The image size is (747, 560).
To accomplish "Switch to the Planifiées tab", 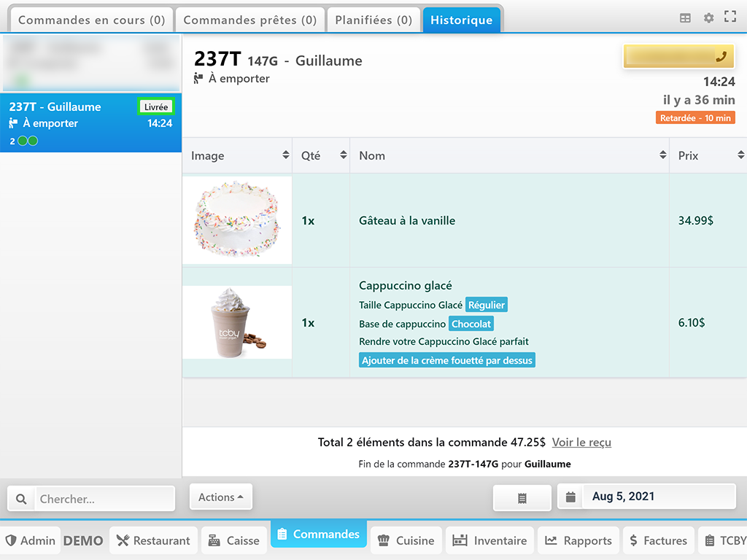I will click(373, 20).
